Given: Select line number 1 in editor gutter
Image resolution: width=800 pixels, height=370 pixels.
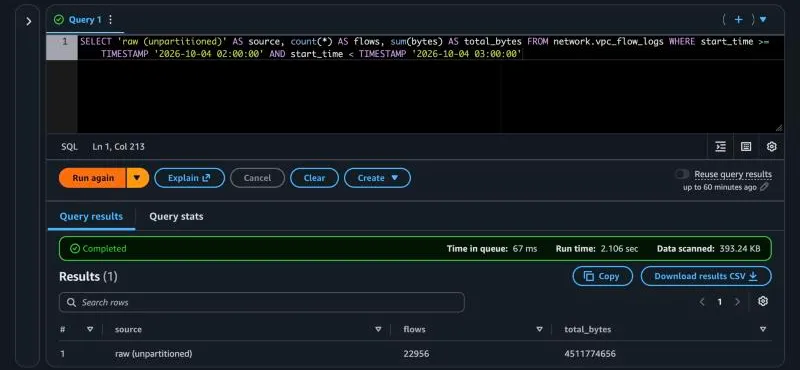Looking at the screenshot, I should tap(65, 41).
